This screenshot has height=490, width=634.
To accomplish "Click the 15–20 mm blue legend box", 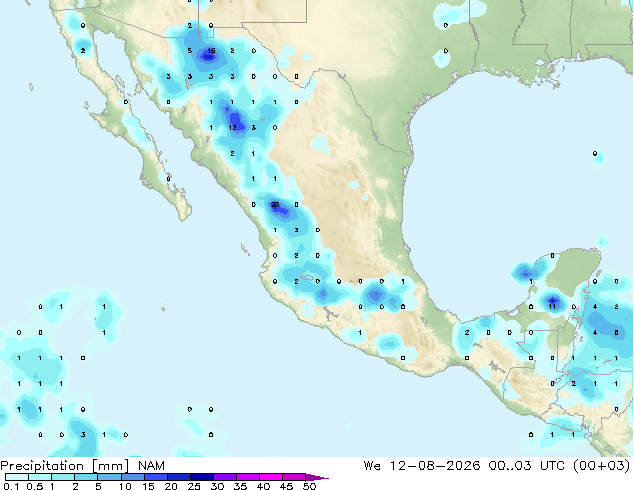I will point(156,477).
